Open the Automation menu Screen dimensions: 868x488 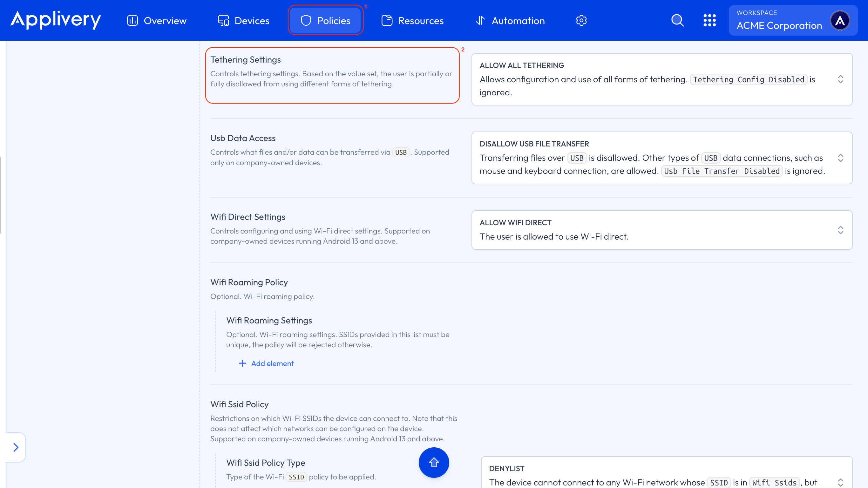click(510, 21)
